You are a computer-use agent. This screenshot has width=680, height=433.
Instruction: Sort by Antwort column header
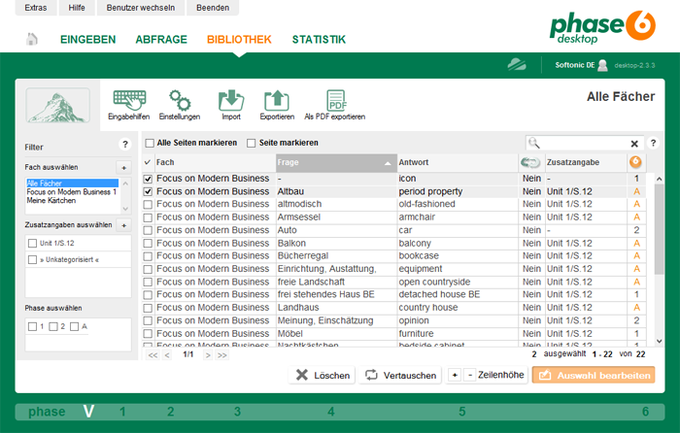click(x=458, y=162)
